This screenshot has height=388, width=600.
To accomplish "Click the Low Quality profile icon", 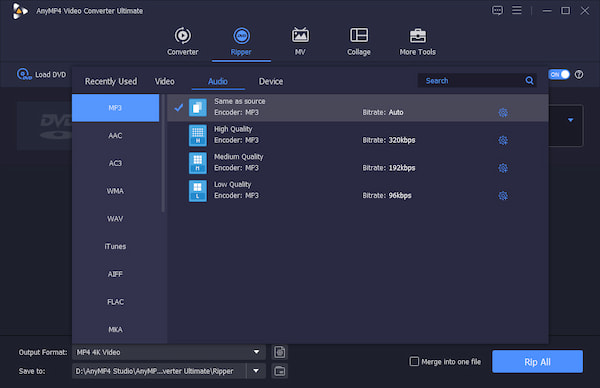I will click(x=197, y=191).
